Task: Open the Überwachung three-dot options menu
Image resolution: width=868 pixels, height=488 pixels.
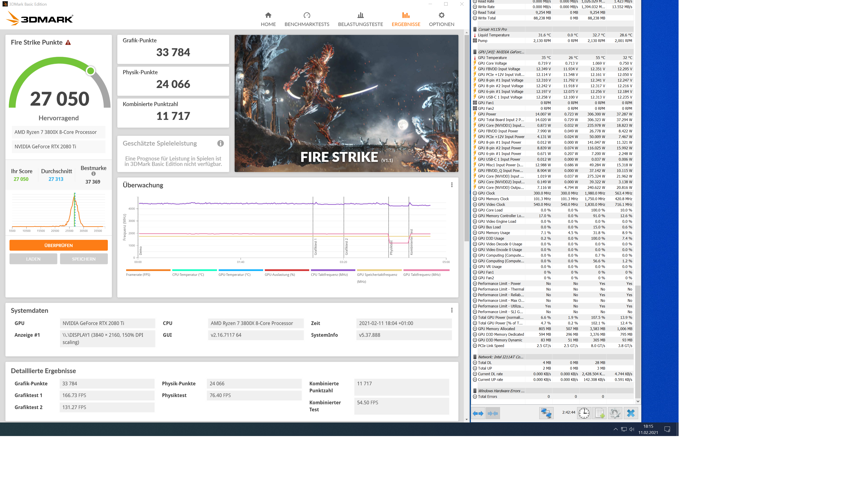Action: 452,185
